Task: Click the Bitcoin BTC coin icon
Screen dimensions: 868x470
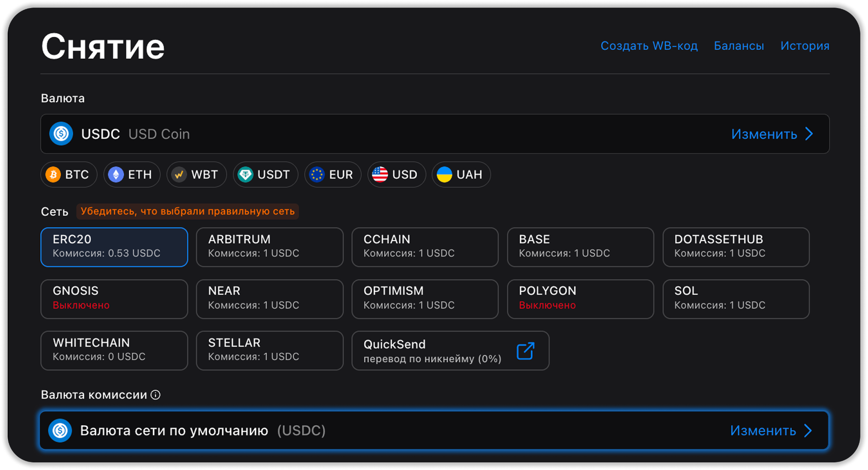Action: [x=53, y=174]
